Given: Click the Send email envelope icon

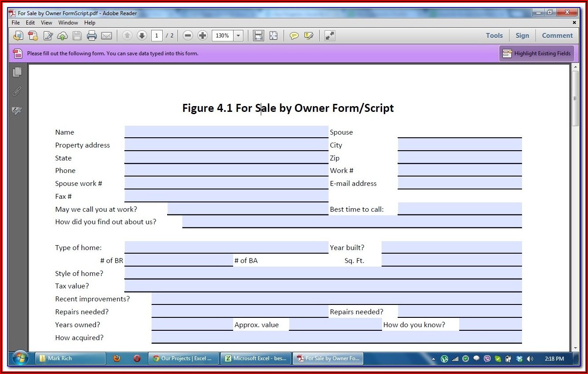Looking at the screenshot, I should coord(106,36).
